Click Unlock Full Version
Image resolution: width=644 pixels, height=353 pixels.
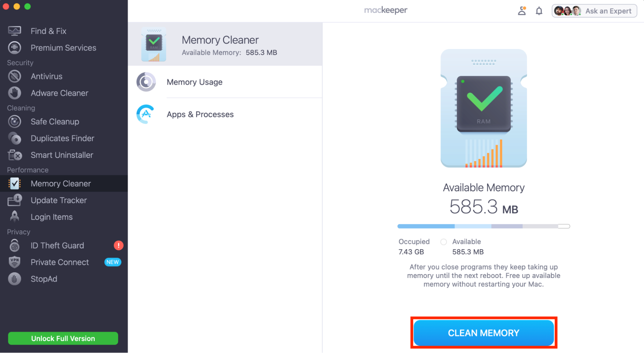click(x=63, y=338)
